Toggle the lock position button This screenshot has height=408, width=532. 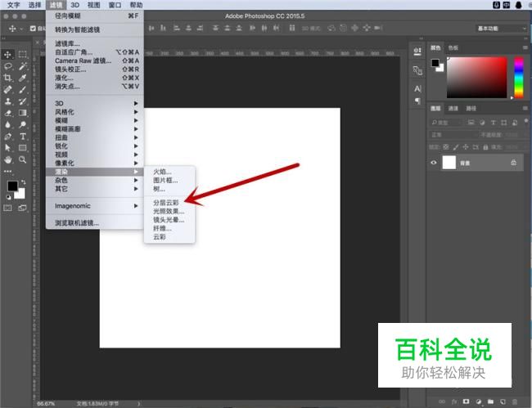coord(466,147)
